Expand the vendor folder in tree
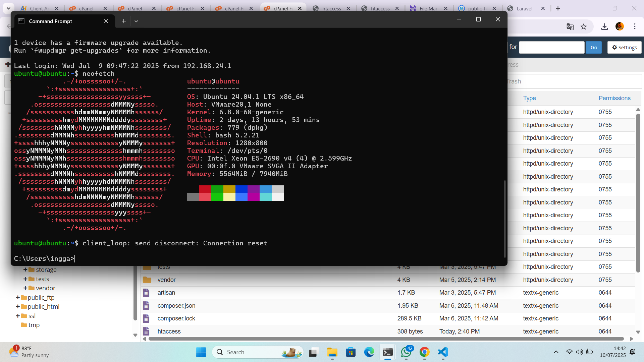The width and height of the screenshot is (644, 362). 25,288
